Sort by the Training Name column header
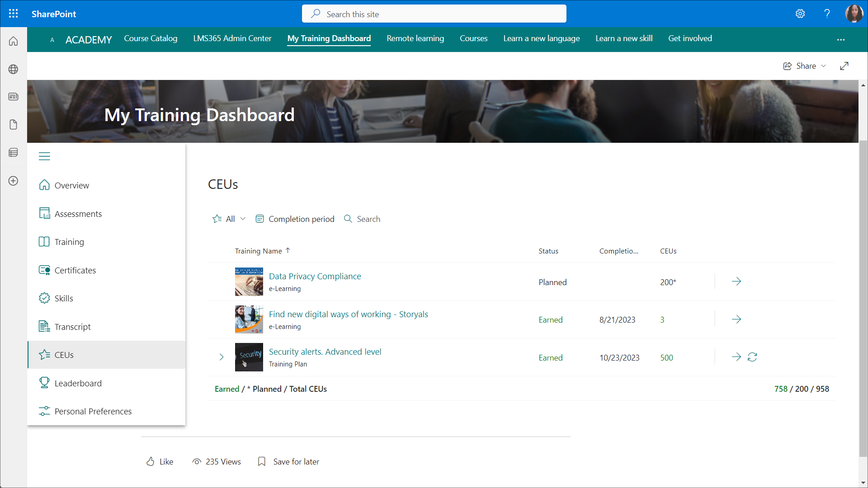The width and height of the screenshot is (868, 488). [259, 251]
